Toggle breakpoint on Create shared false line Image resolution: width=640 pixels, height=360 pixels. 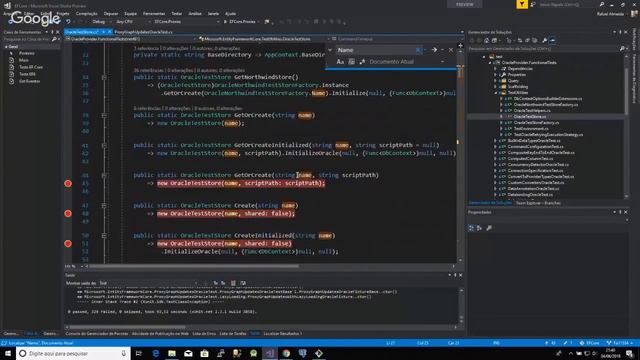click(x=68, y=213)
